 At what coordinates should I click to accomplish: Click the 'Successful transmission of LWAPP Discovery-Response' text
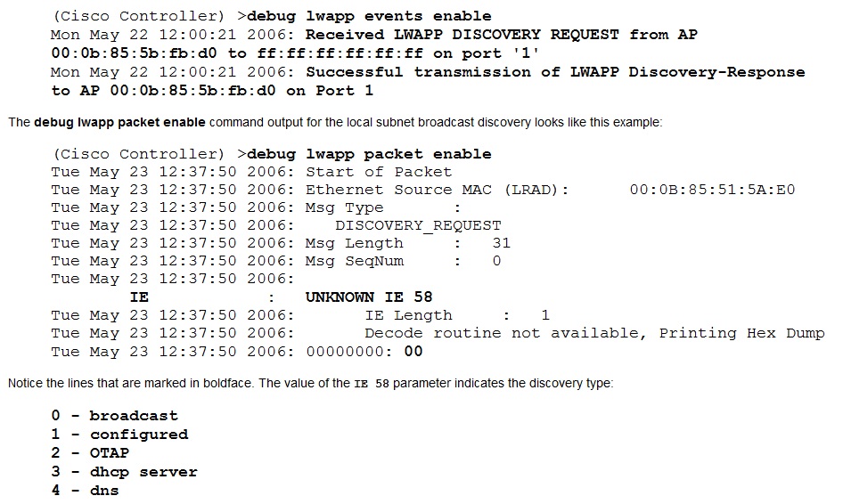click(555, 72)
